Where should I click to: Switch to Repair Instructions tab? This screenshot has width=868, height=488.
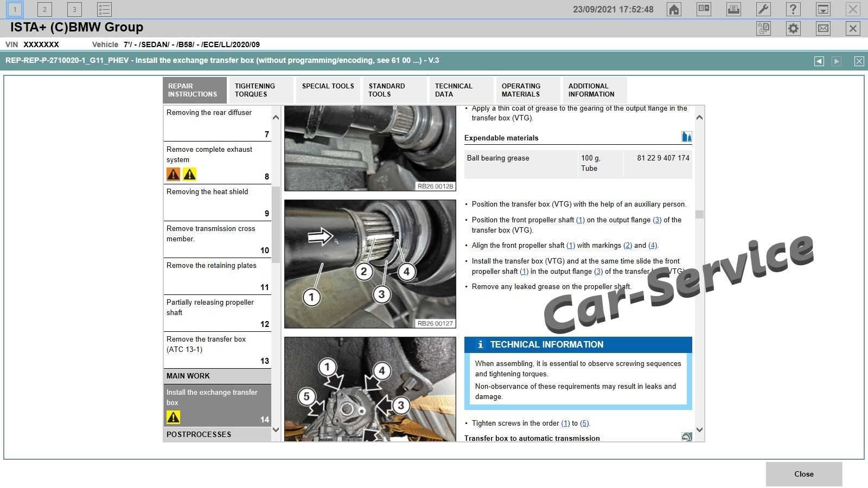click(x=195, y=90)
